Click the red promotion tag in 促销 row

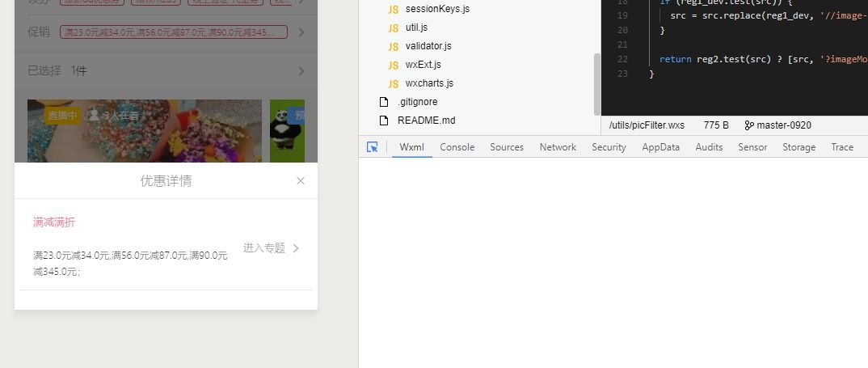[x=174, y=32]
